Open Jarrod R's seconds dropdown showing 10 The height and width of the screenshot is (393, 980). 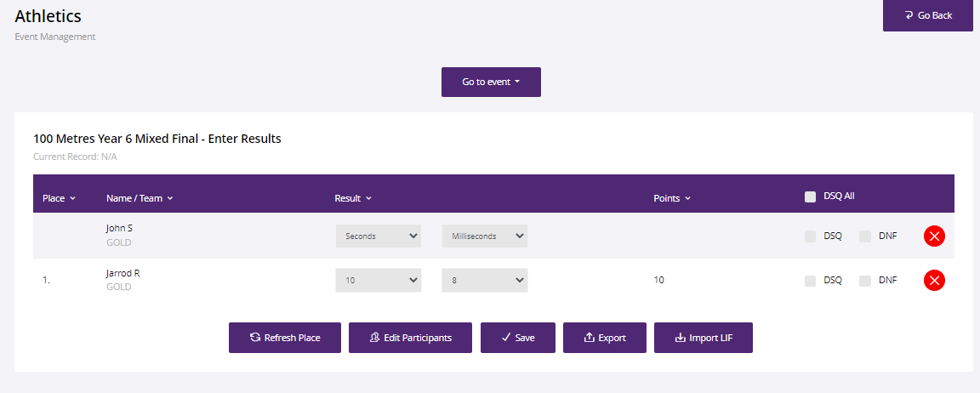(378, 281)
